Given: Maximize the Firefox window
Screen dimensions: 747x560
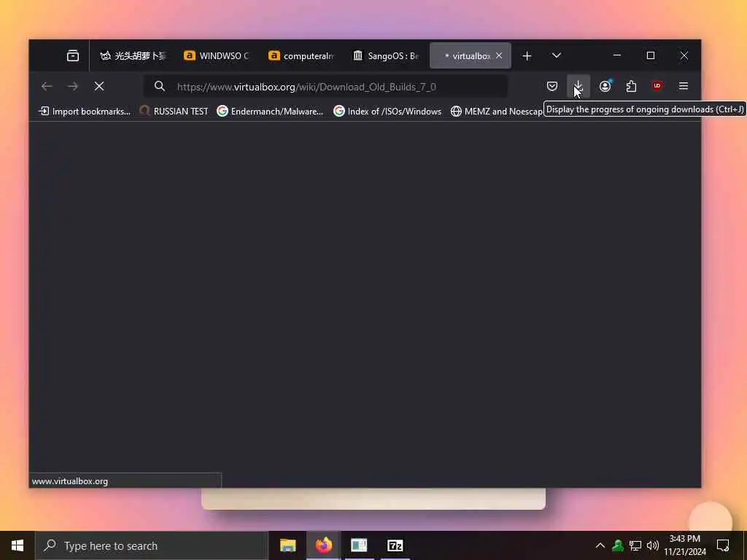Looking at the screenshot, I should (651, 55).
